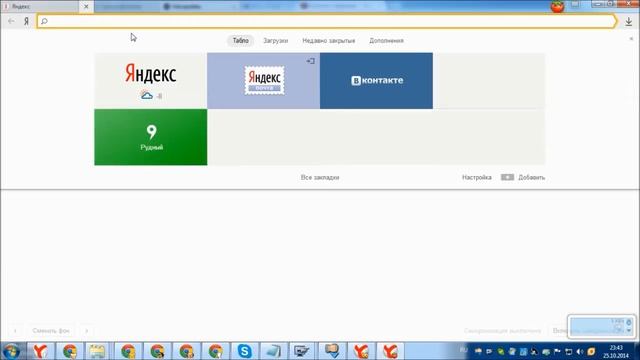Go back with the left arrow button
The width and height of the screenshot is (640, 360).
11,21
